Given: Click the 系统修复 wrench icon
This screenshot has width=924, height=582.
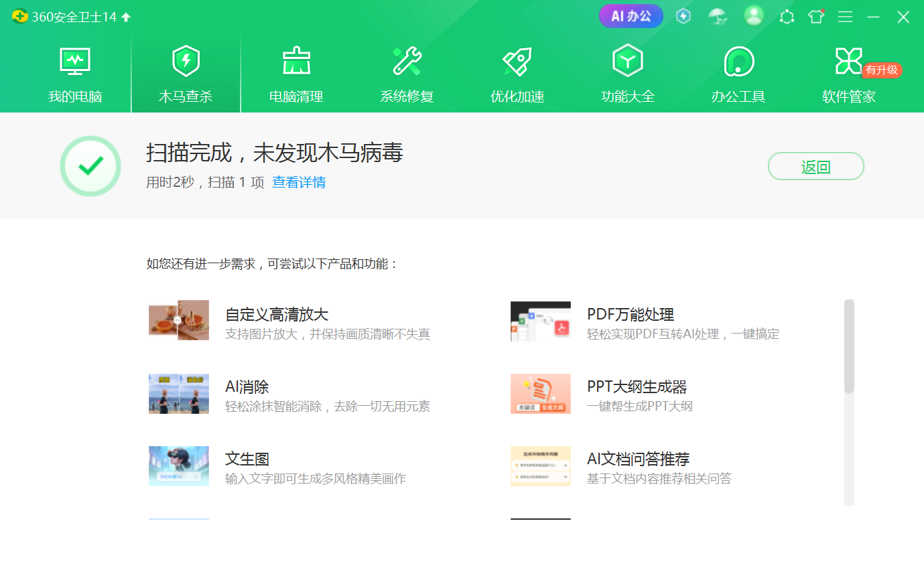Looking at the screenshot, I should pos(407,62).
